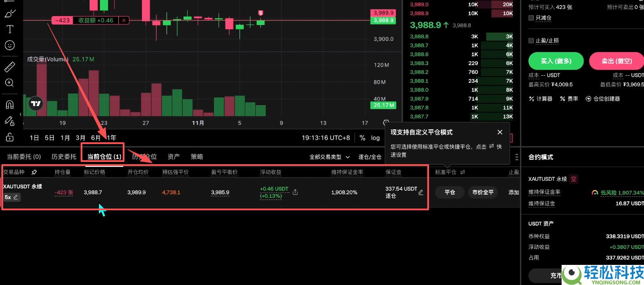Enable the magnet snapping tool
Image resolution: width=644 pixels, height=285 pixels.
point(10,104)
